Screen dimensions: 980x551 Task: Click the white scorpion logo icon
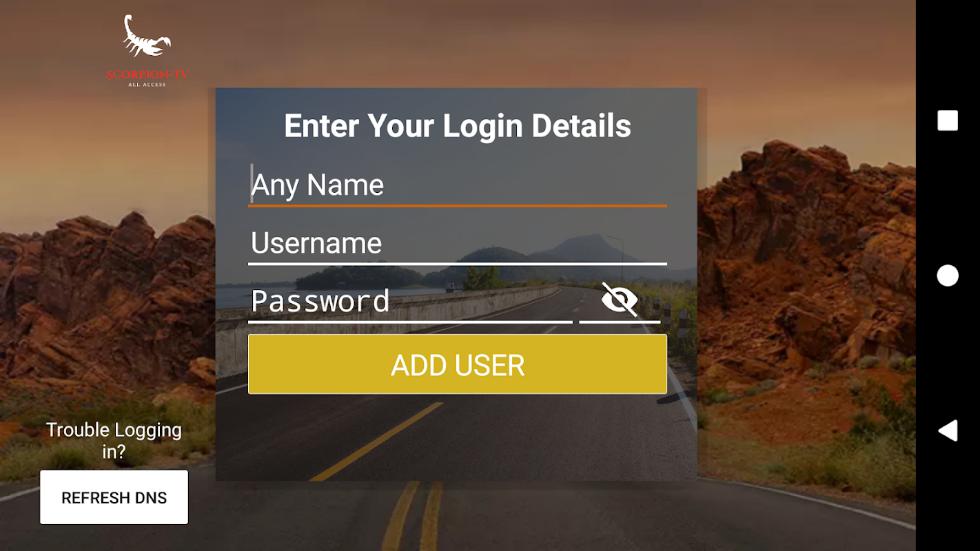coord(146,37)
